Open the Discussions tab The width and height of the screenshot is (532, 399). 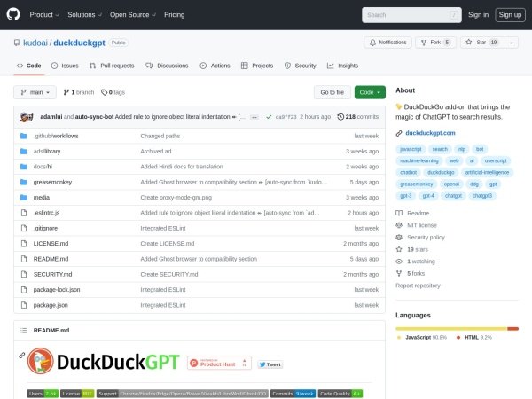coord(167,66)
